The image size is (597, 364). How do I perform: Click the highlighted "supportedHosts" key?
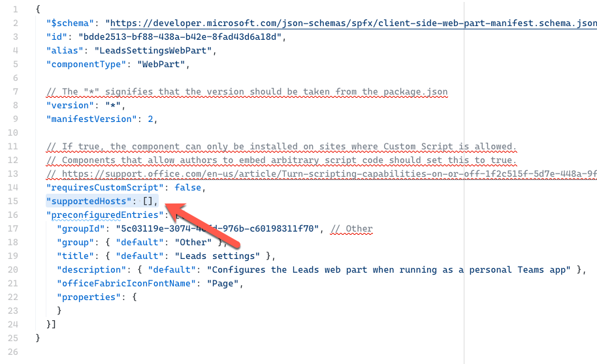pos(88,201)
